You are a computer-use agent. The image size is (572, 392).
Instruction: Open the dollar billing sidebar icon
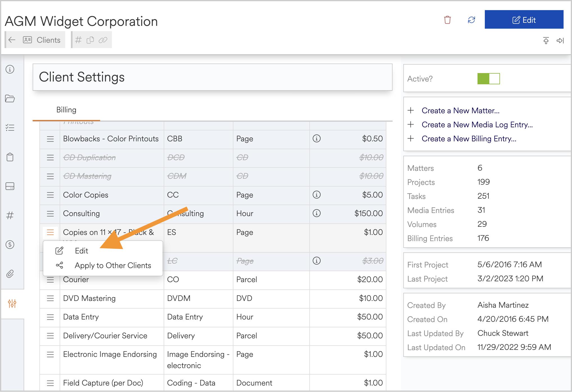(x=10, y=245)
